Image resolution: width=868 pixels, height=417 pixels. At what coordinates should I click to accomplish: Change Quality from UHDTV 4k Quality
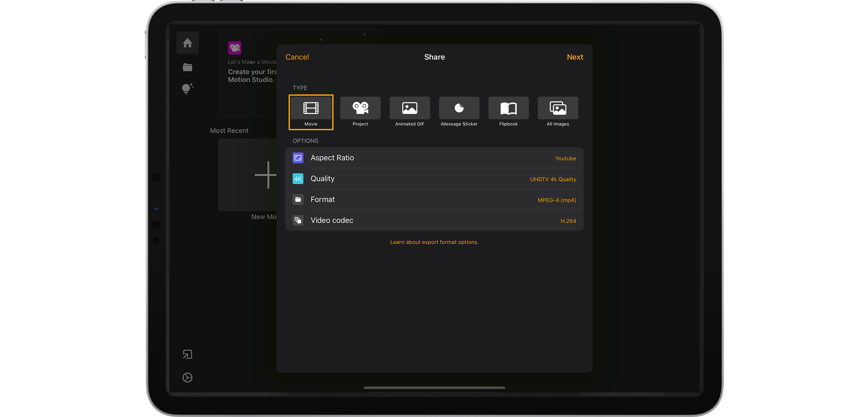click(553, 179)
